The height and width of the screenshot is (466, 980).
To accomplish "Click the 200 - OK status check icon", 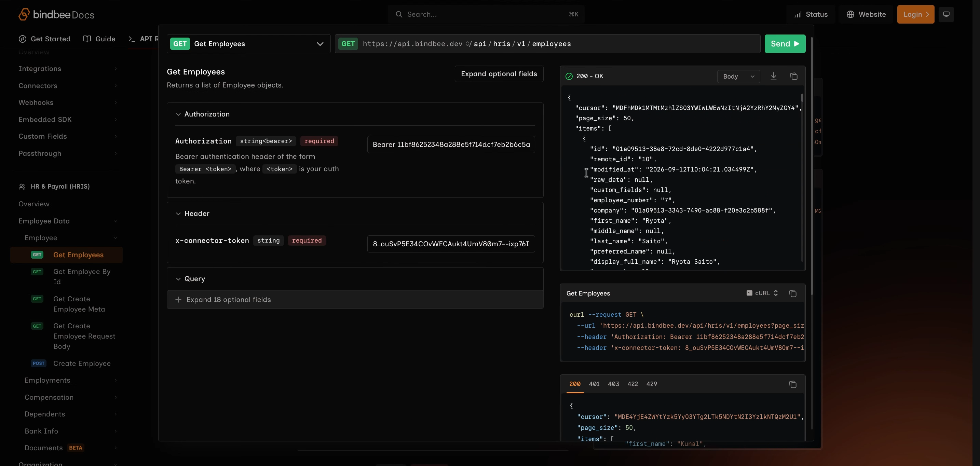I will [x=569, y=77].
